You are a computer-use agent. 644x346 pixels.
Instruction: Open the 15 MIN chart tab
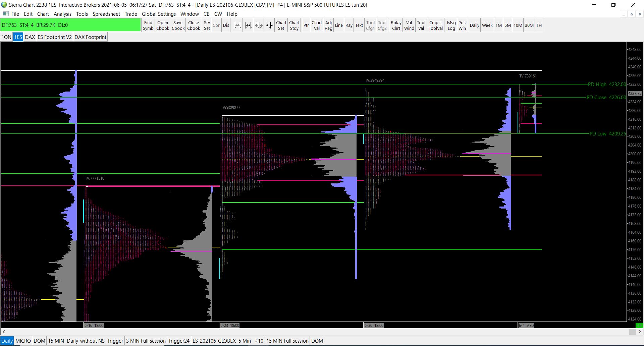pyautogui.click(x=56, y=341)
